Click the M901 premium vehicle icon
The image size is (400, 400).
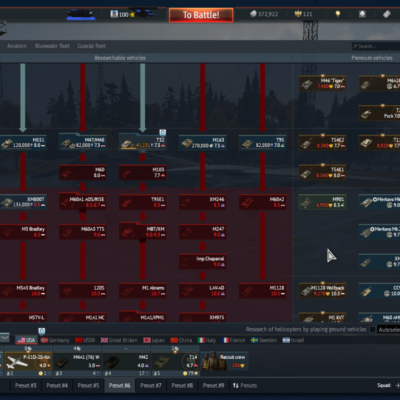(306, 203)
